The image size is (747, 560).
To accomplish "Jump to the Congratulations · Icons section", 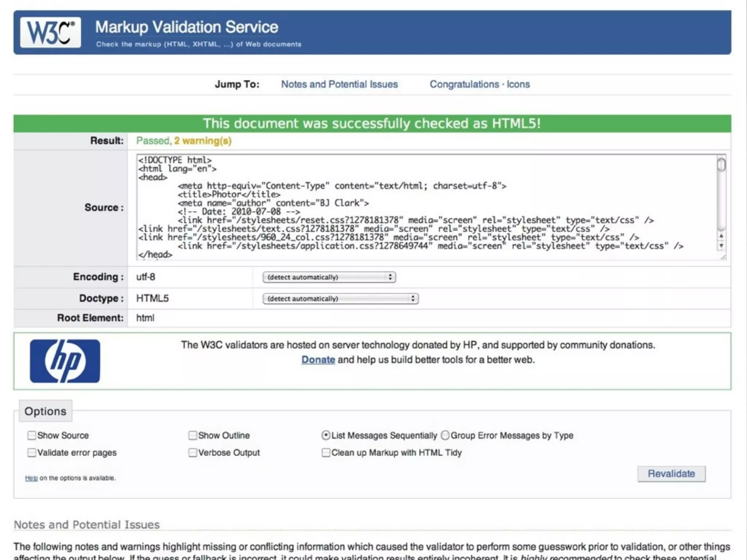I will click(x=479, y=84).
